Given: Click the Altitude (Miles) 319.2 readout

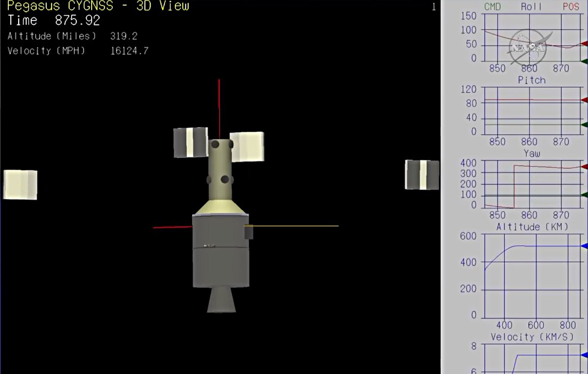Looking at the screenshot, I should [73, 36].
